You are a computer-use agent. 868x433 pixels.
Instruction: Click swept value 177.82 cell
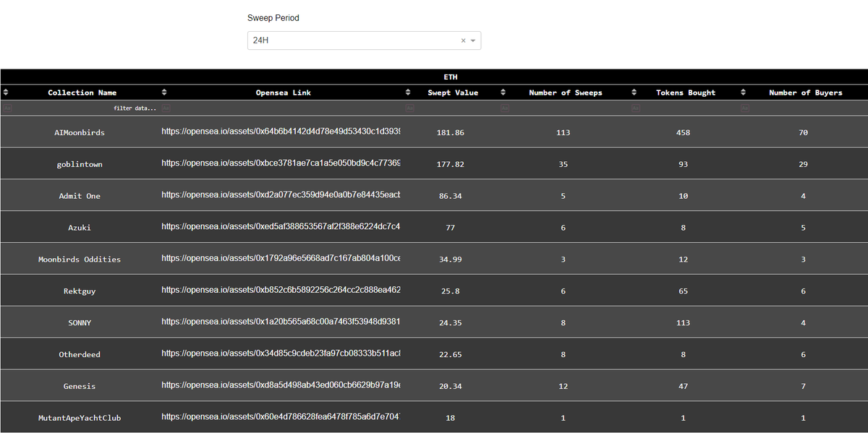click(x=451, y=164)
